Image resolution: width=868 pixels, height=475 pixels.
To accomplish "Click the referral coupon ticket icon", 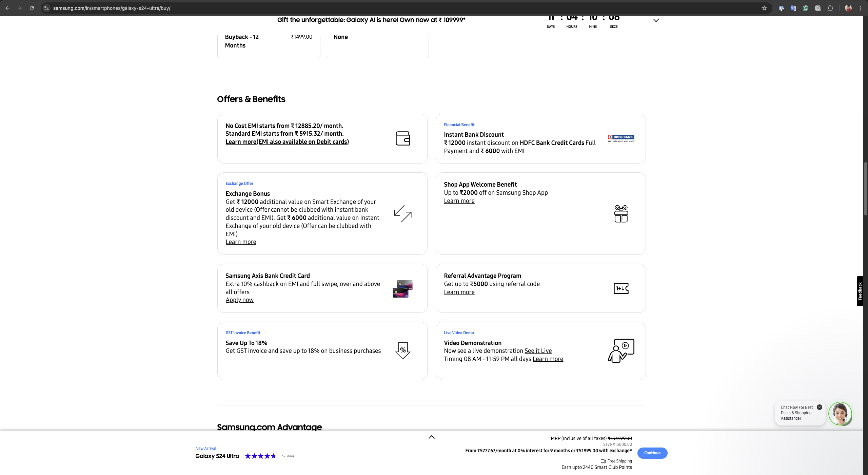I will point(621,288).
